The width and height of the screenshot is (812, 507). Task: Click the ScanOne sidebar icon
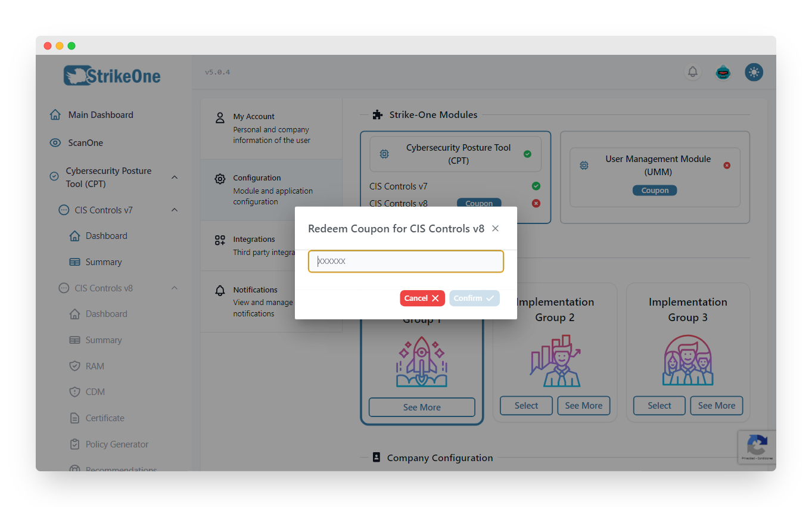point(54,142)
